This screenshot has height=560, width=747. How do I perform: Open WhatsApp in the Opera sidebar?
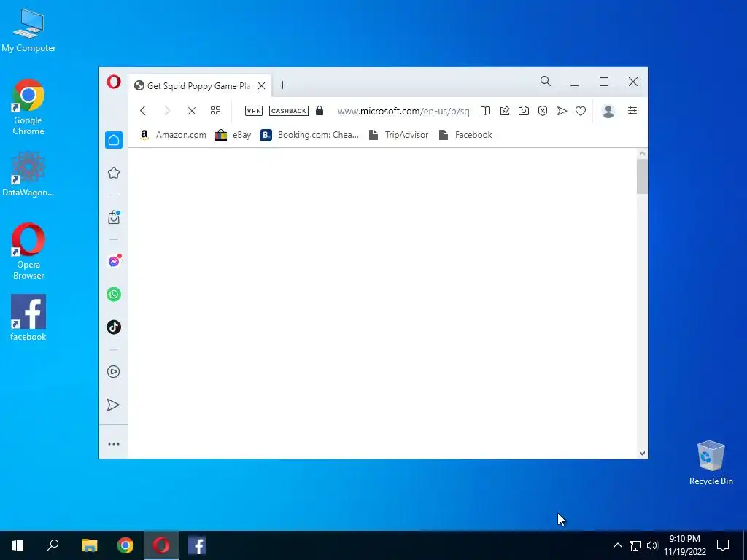point(114,295)
